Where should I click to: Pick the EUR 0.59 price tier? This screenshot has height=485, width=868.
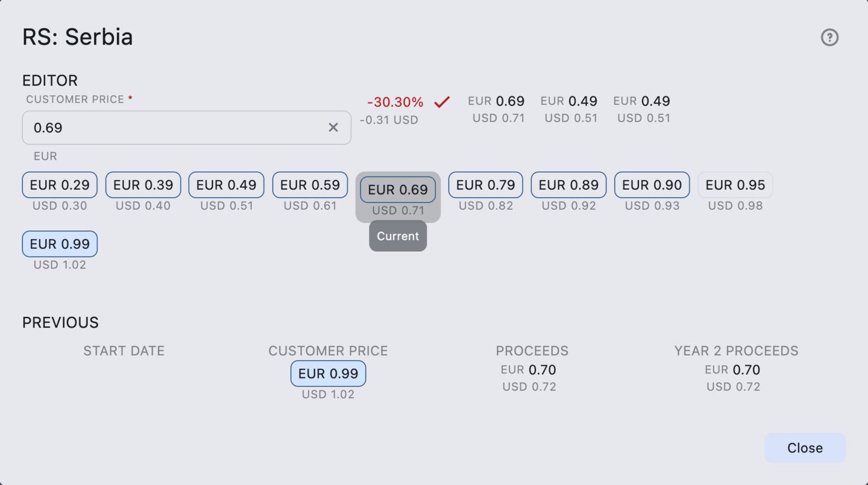pos(310,185)
